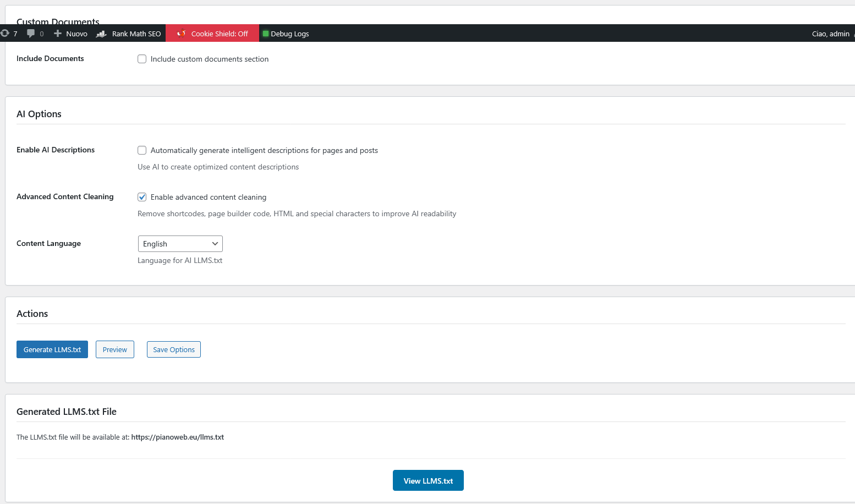
Task: Click the comment count badge showing 0
Action: click(42, 34)
